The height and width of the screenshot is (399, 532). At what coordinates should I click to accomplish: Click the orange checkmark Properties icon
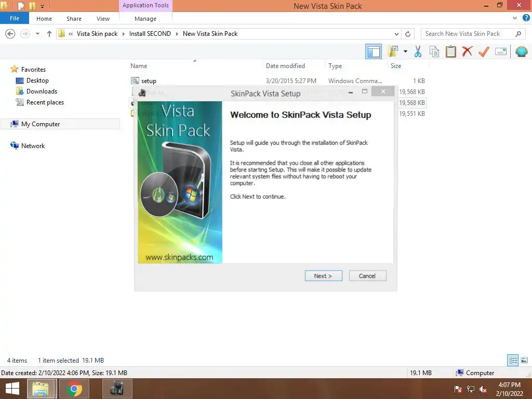(x=484, y=51)
